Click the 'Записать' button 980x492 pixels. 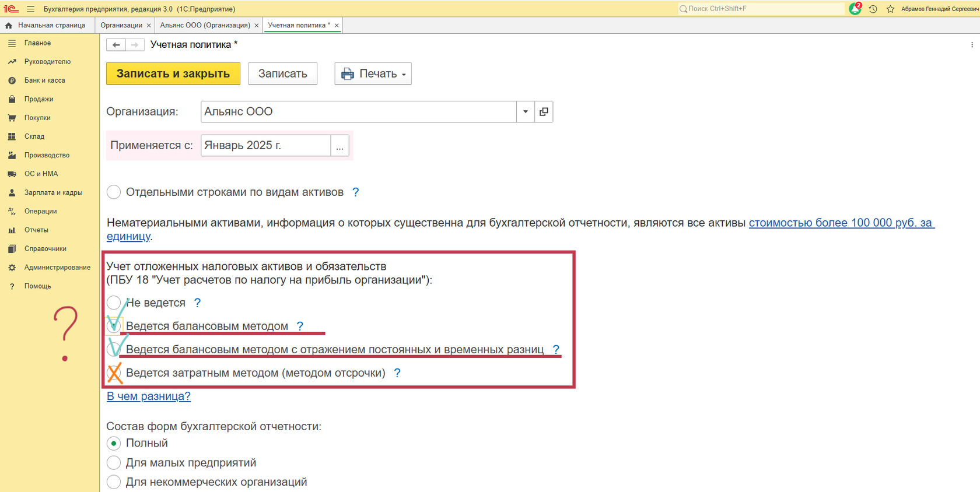[283, 74]
